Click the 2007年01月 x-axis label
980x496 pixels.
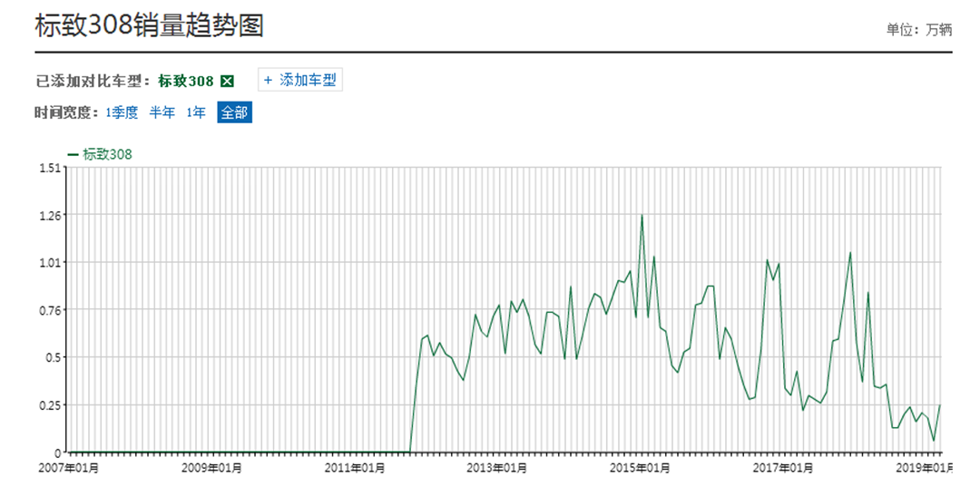pyautogui.click(x=70, y=468)
